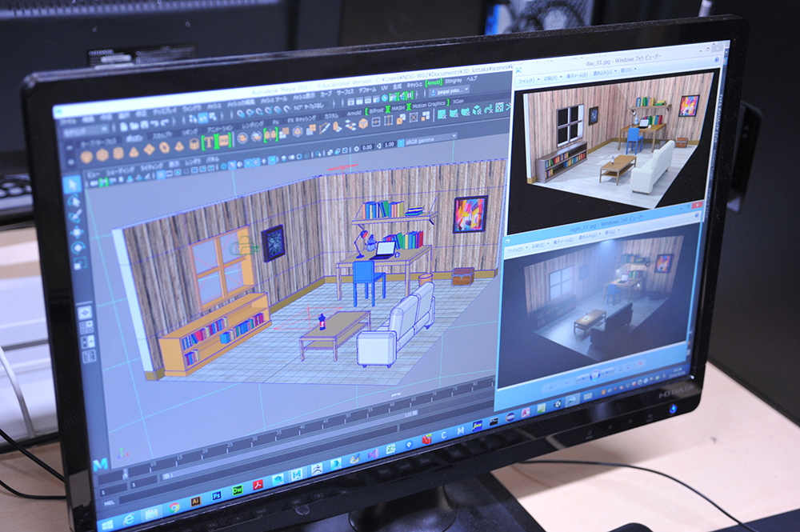Switch to the Bifrost shelf tab
The height and width of the screenshot is (532, 800).
pos(377,110)
